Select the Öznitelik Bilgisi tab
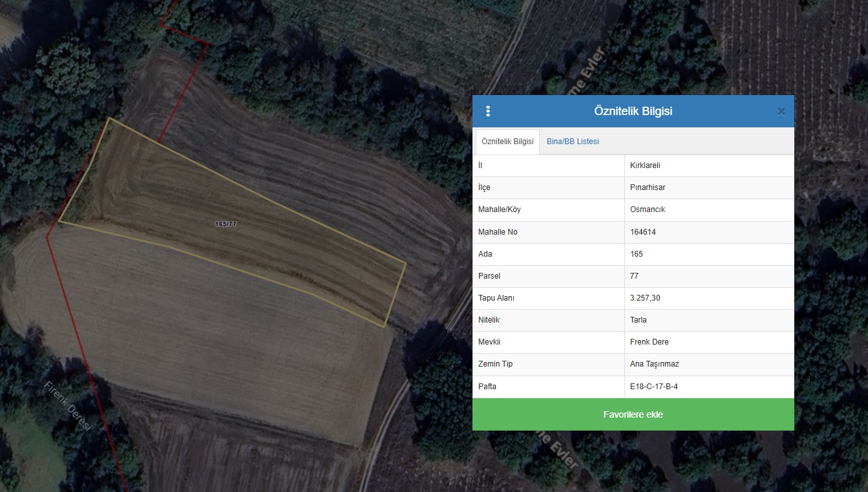Screen dimensions: 868x492 507,142
